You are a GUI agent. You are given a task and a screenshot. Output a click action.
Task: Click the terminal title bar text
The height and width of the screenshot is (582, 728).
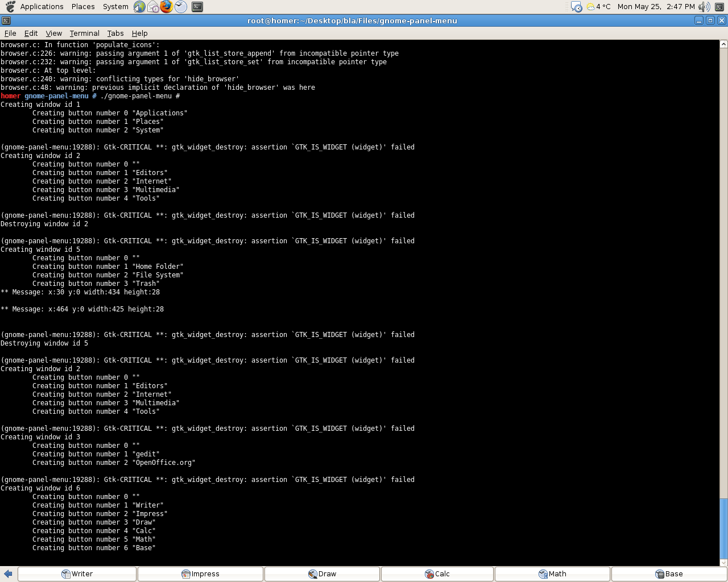(352, 20)
